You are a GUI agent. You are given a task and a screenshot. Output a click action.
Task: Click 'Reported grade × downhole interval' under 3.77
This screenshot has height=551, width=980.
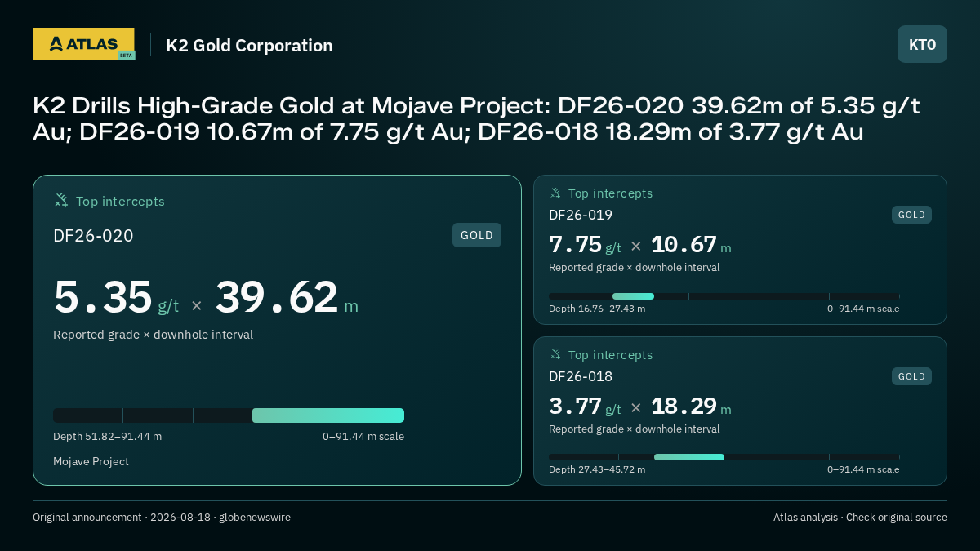pos(634,429)
